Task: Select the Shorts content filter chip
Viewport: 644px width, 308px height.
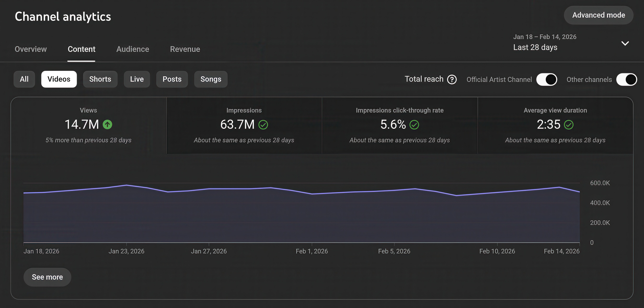Action: click(x=100, y=79)
